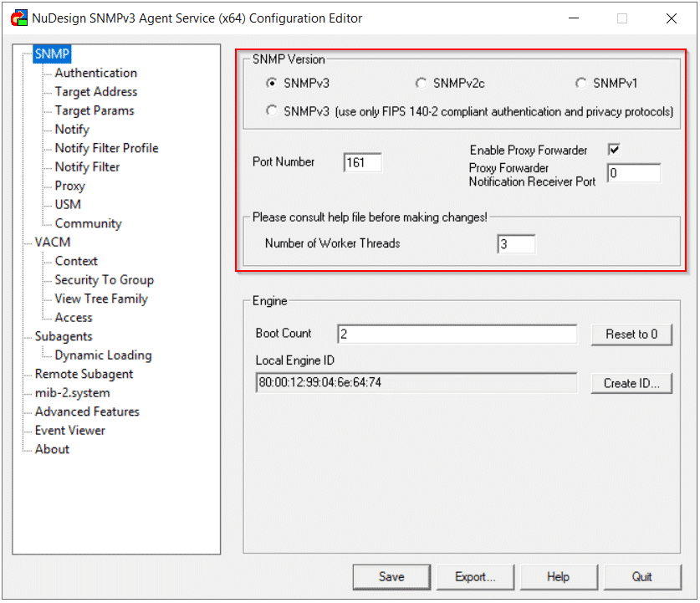The width and height of the screenshot is (700, 603).
Task: Select the USM tree item
Action: (68, 204)
